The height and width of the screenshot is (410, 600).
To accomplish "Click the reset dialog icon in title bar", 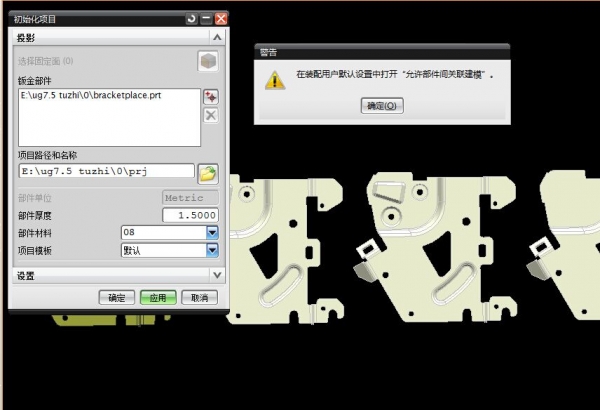I will tap(191, 18).
